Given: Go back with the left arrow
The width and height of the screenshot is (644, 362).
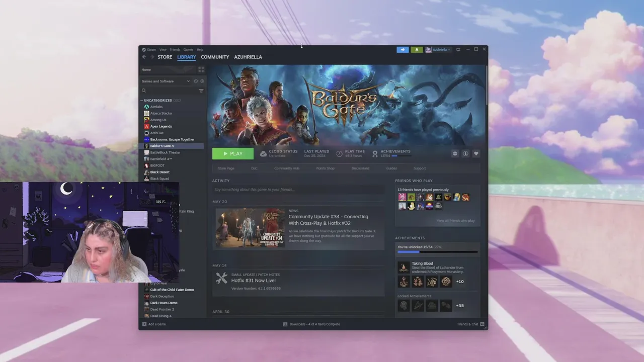Looking at the screenshot, I should tap(144, 57).
